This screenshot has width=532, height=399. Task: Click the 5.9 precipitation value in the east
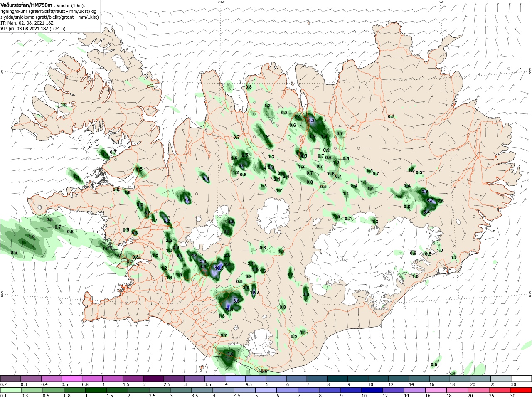pyautogui.click(x=424, y=191)
